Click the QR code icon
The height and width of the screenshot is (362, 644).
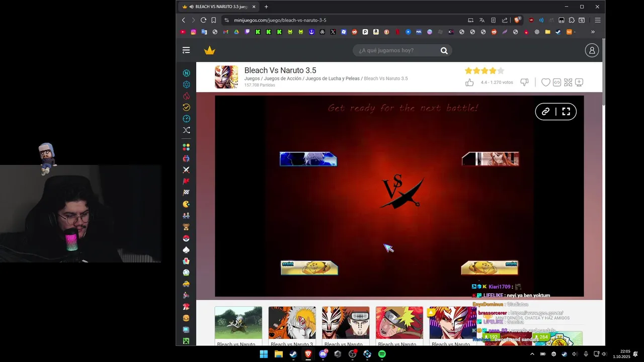tap(568, 82)
